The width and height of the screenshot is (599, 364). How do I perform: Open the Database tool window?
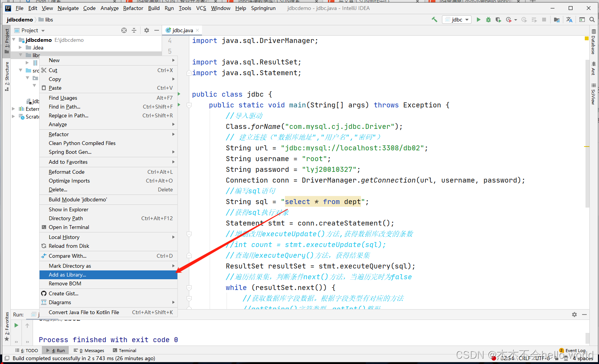tap(594, 41)
